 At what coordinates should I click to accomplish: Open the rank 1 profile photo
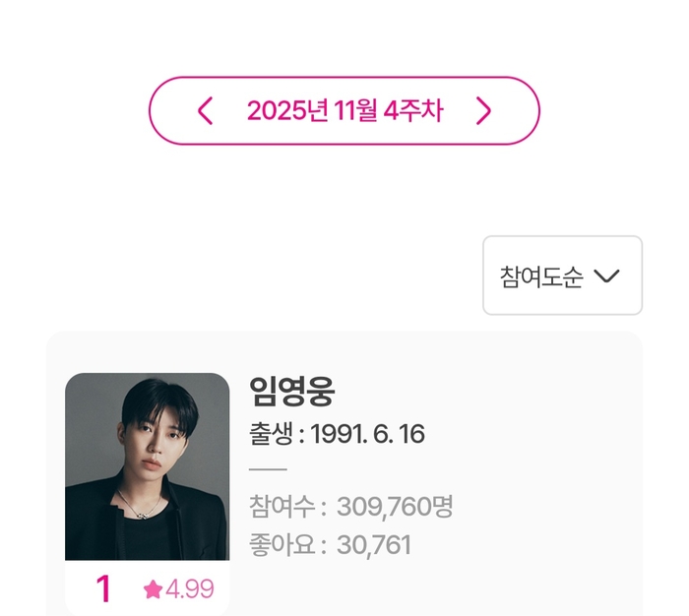click(147, 466)
